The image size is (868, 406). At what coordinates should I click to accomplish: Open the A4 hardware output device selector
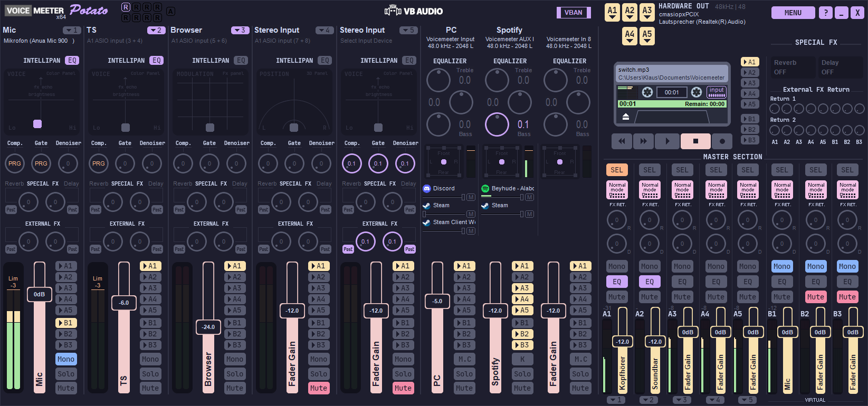(629, 36)
